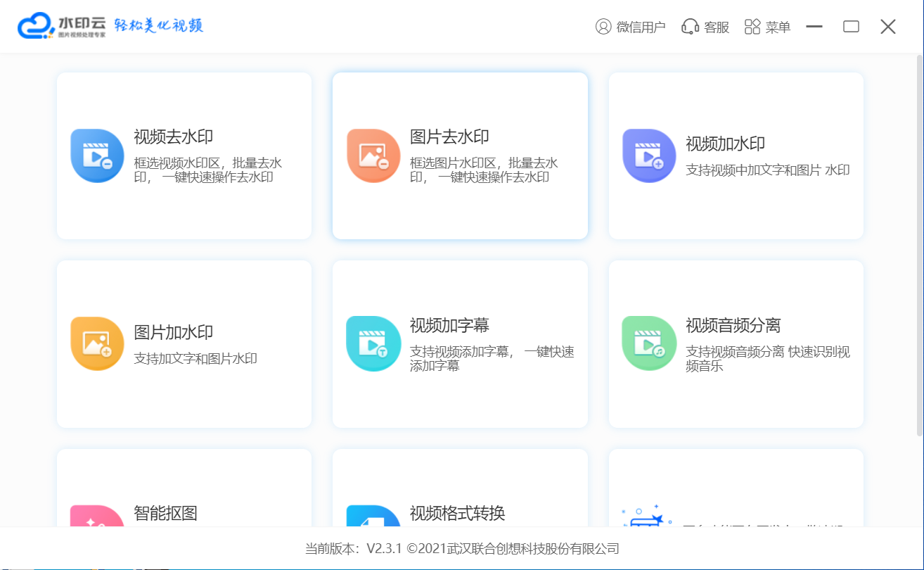Click the headset customer service icon
This screenshot has width=924, height=570.
690,27
